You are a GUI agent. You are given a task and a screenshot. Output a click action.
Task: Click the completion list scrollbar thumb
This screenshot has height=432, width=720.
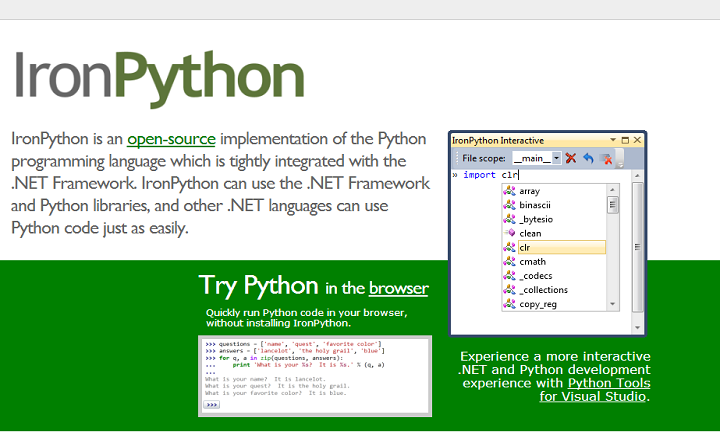pyautogui.click(x=613, y=205)
